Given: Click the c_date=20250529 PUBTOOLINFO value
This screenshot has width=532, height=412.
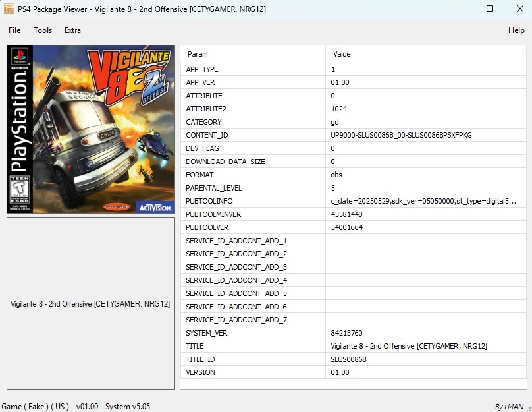Looking at the screenshot, I should click(x=423, y=202).
